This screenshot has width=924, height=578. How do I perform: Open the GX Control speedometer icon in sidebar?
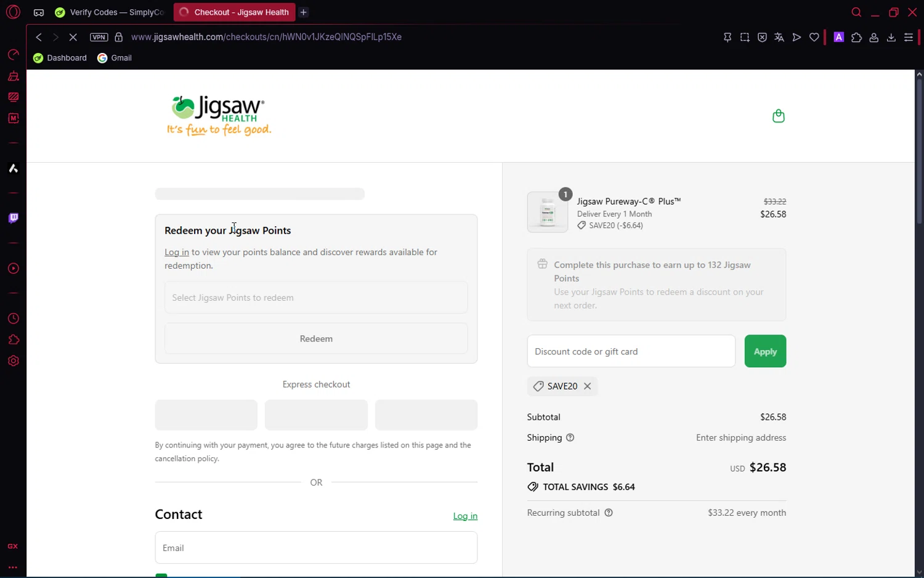click(x=13, y=55)
